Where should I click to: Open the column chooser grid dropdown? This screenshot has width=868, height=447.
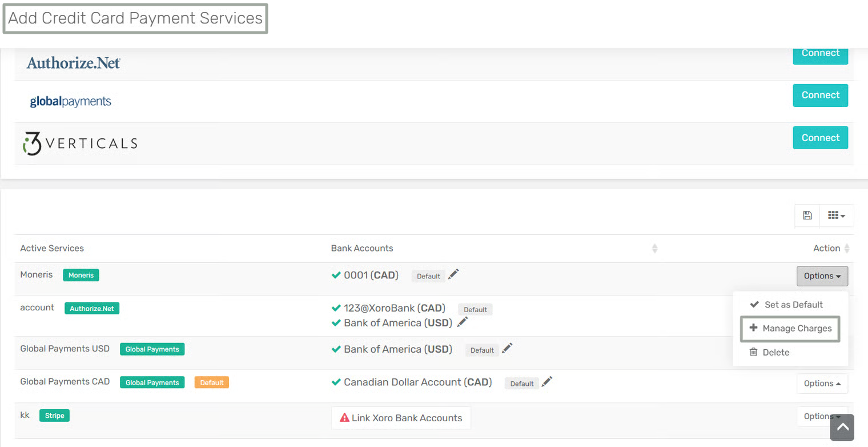(837, 215)
